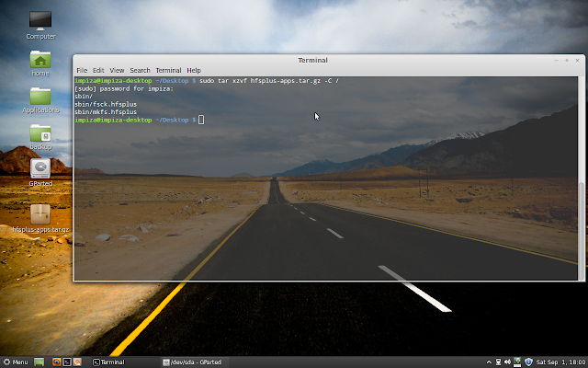Open the Edit menu in Terminal
The width and height of the screenshot is (588, 368).
tap(98, 70)
